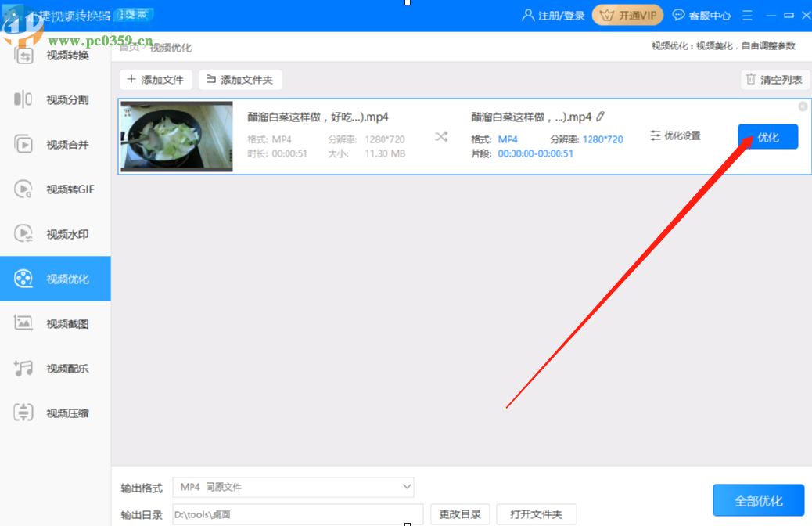The width and height of the screenshot is (812, 526).
Task: Click the 优化设置 link text
Action: pos(682,135)
